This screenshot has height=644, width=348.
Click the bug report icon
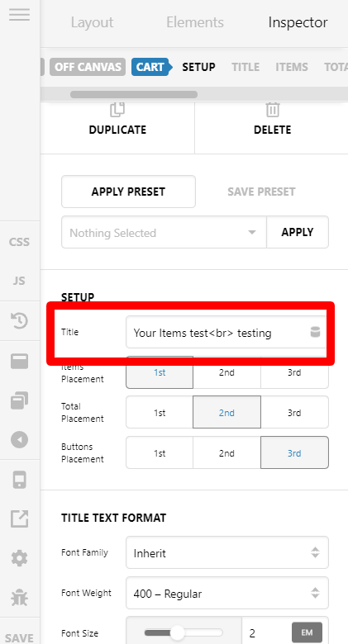[x=19, y=598]
